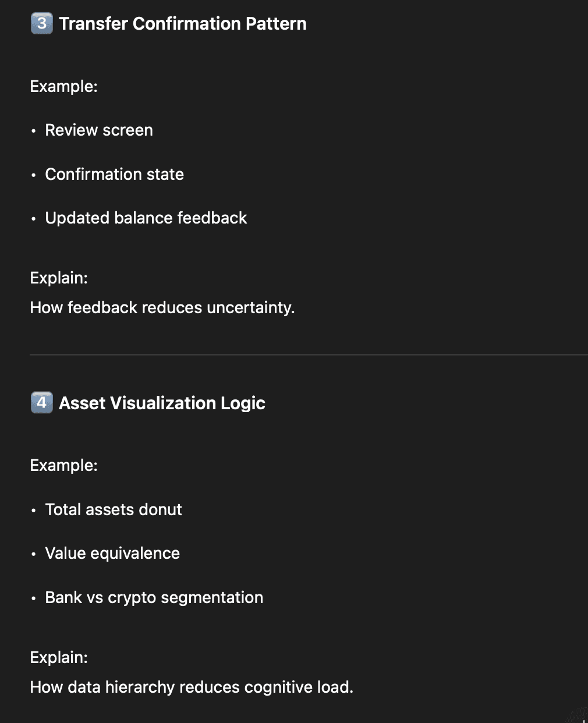Click the bullet dot before Total assets donut
The image size is (588, 723).
click(x=34, y=511)
